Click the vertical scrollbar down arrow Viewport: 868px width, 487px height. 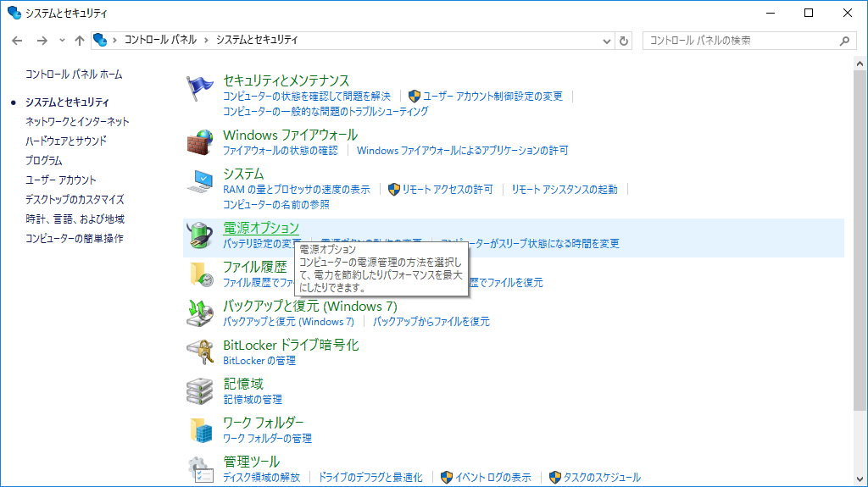point(860,479)
